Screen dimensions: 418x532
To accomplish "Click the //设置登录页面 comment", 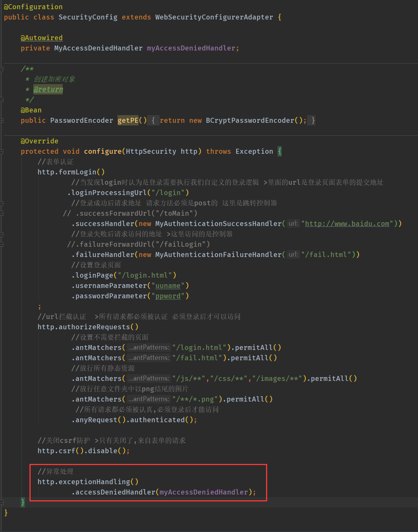I will point(96,265).
